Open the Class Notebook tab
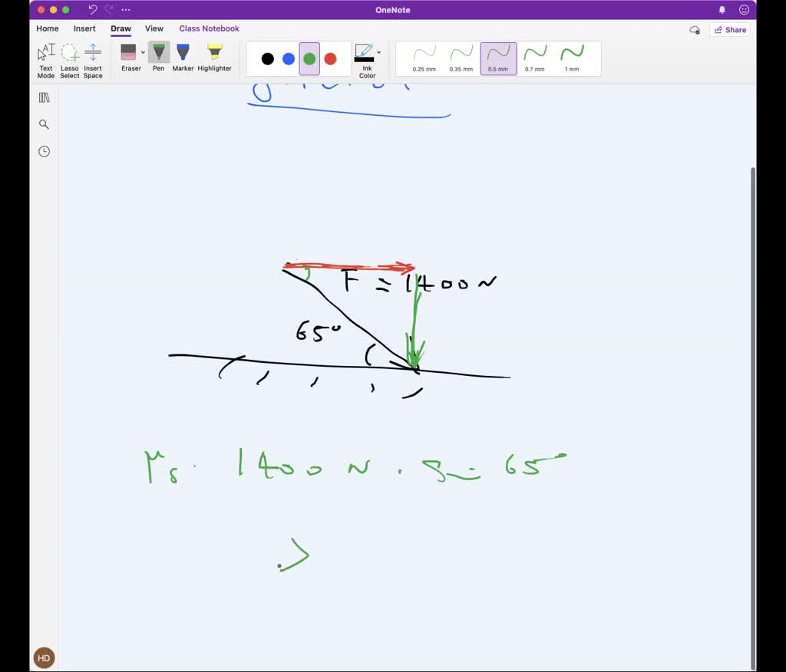 click(209, 28)
